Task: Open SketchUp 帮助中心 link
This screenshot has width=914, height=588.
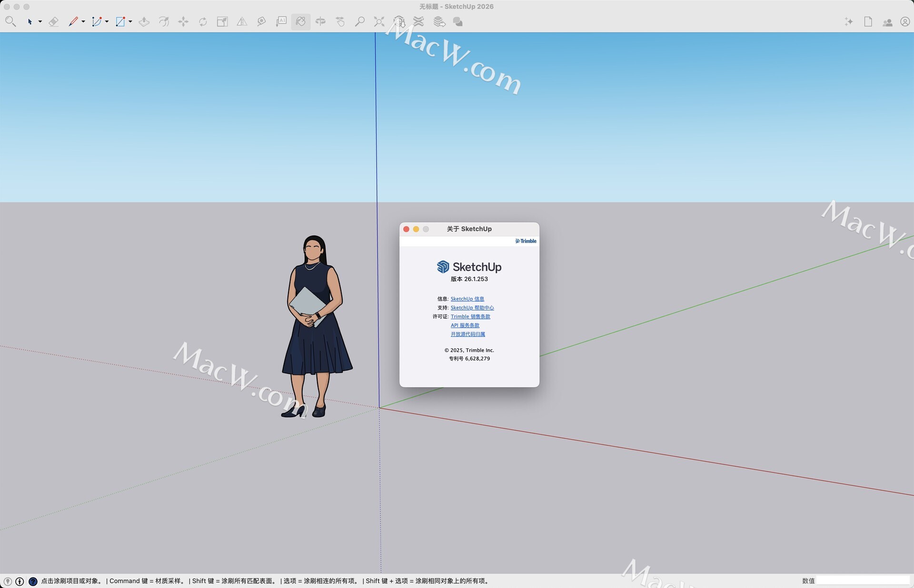Action: 472,308
